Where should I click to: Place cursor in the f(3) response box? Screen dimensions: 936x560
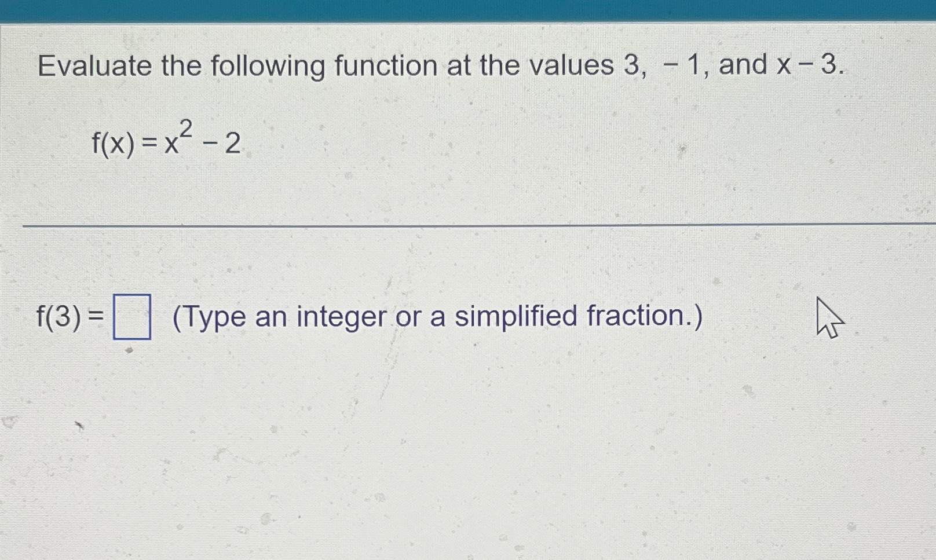tap(132, 318)
